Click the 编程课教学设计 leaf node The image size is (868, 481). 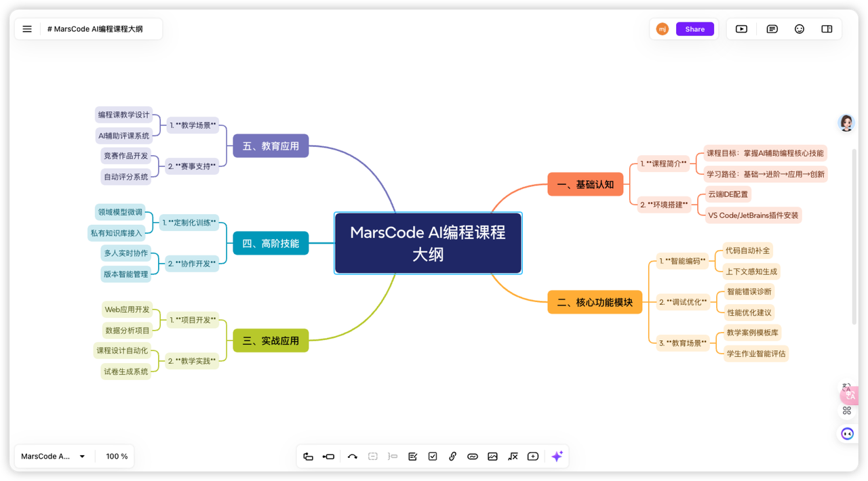[x=123, y=114]
